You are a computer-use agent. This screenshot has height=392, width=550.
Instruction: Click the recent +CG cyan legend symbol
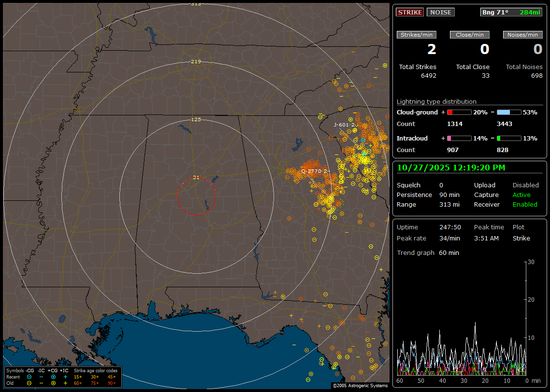53,377
